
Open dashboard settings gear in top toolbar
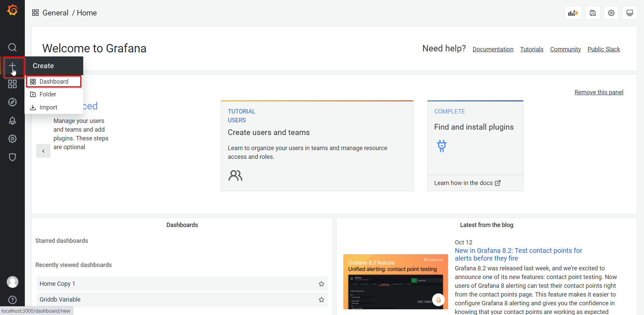(x=611, y=13)
